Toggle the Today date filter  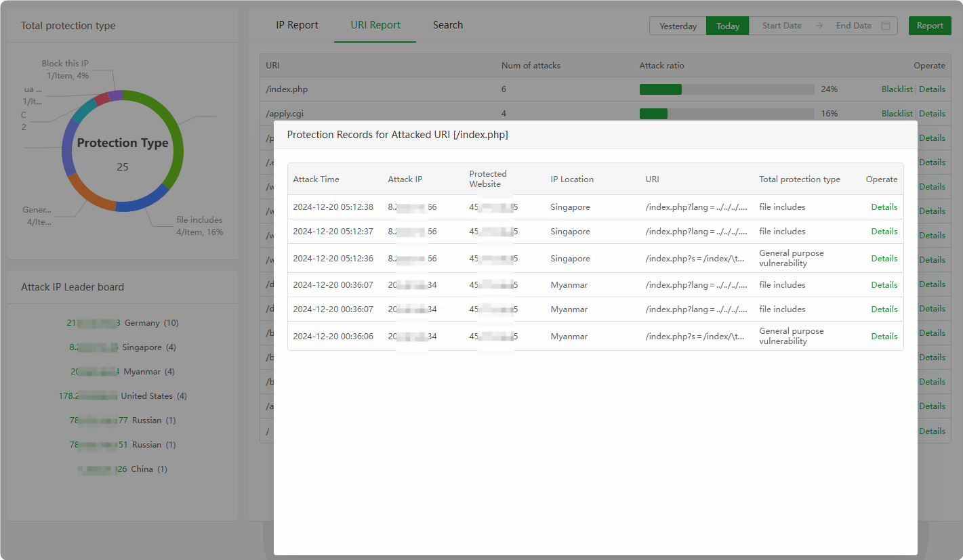click(727, 26)
